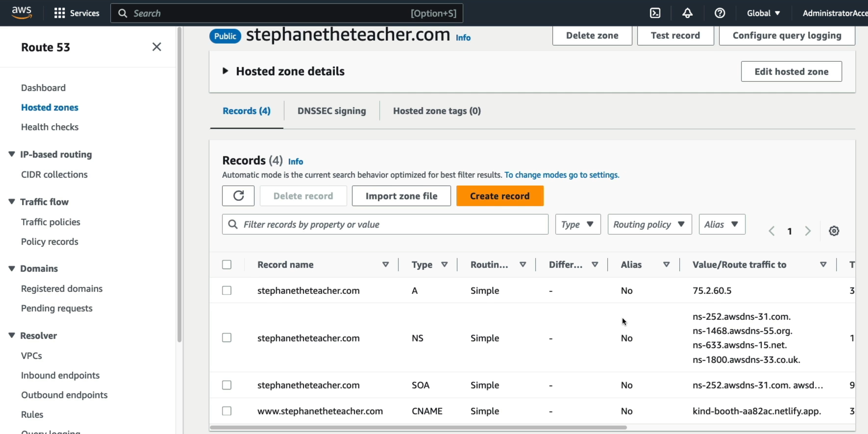Open Registered domains in sidebar
The image size is (868, 434).
pos(62,289)
